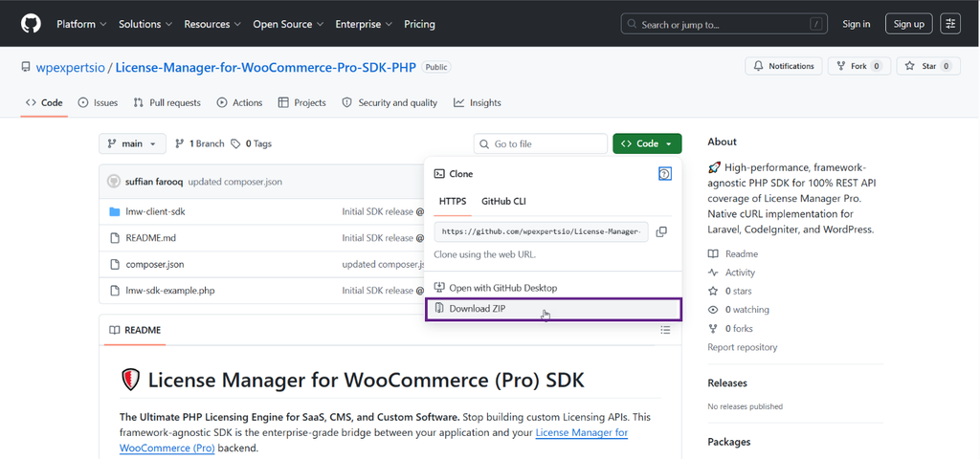
Task: Choose Open with GitHub Desktop
Action: (x=553, y=288)
